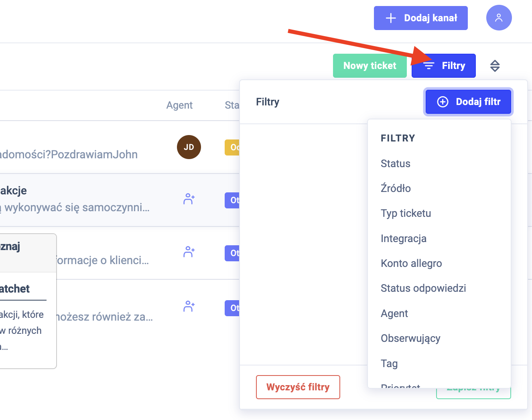
Task: Pick Agent from the filters dropdown
Action: point(394,313)
